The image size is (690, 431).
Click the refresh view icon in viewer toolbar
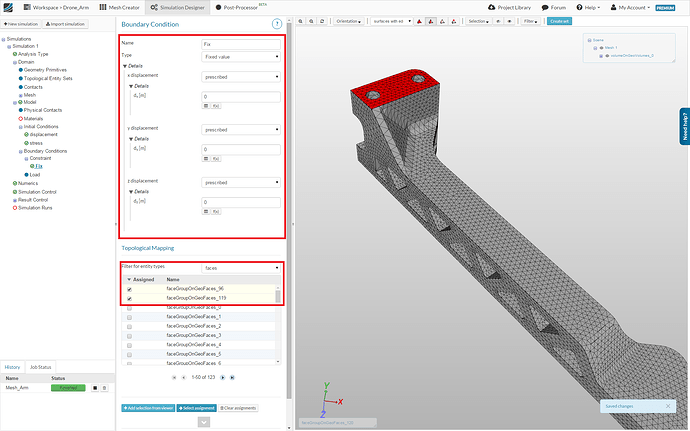tap(322, 19)
